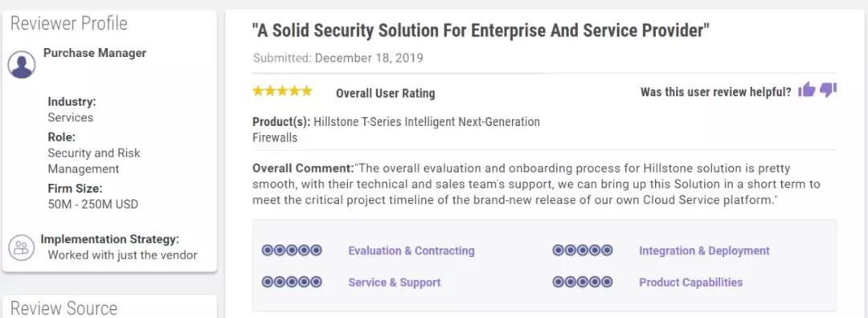Click the thumbs down not helpful icon

(x=828, y=90)
